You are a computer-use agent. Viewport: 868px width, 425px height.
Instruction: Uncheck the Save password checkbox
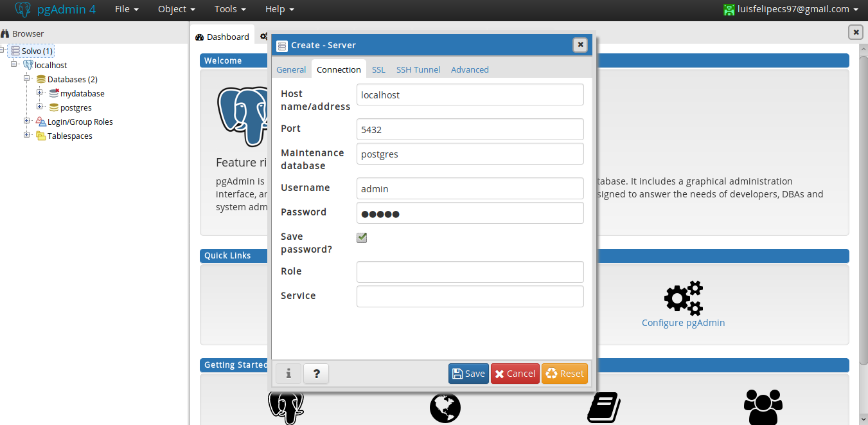[362, 238]
